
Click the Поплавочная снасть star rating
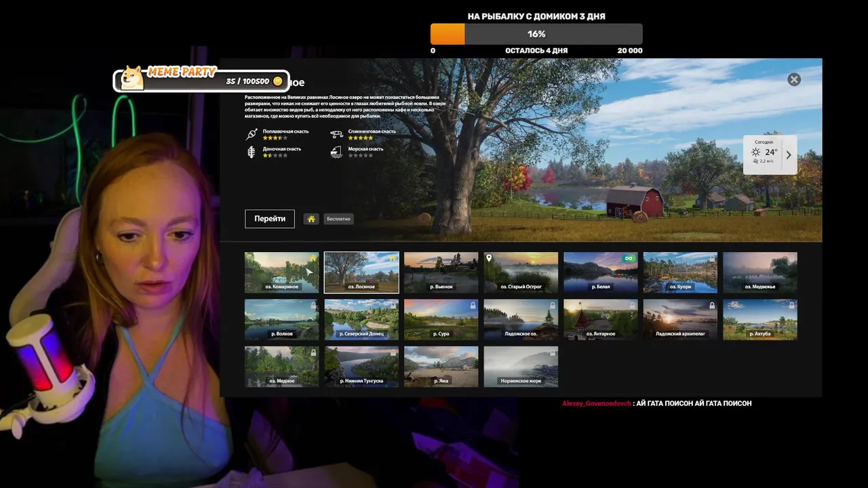point(275,138)
